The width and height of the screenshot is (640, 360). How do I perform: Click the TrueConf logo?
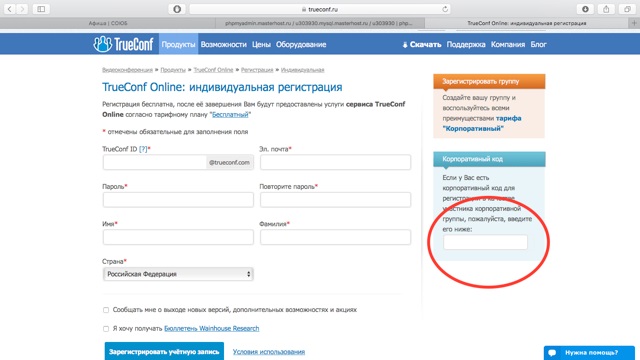coord(123,44)
